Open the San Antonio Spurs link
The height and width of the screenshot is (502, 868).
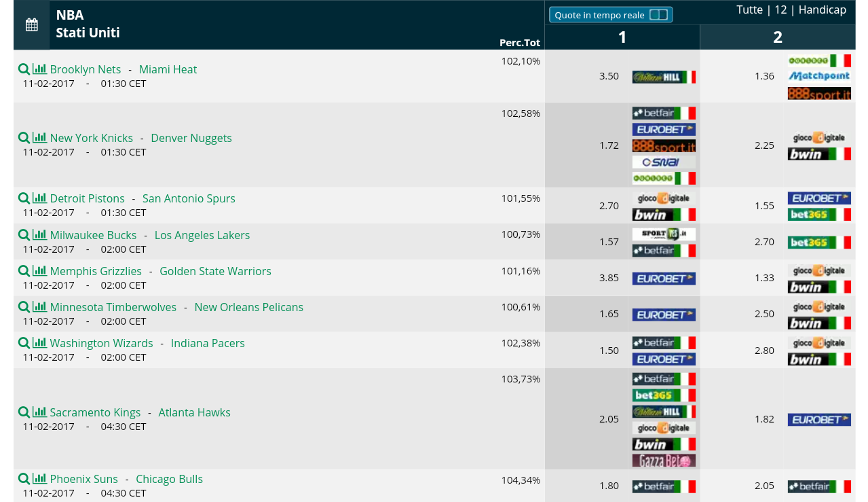coord(189,198)
